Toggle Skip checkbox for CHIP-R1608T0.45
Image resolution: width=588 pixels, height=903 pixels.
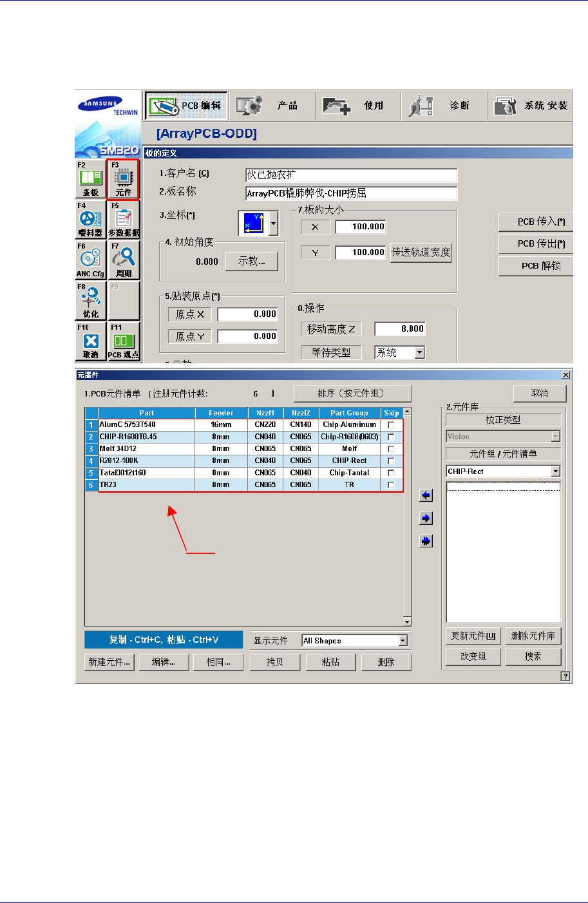pyautogui.click(x=391, y=437)
